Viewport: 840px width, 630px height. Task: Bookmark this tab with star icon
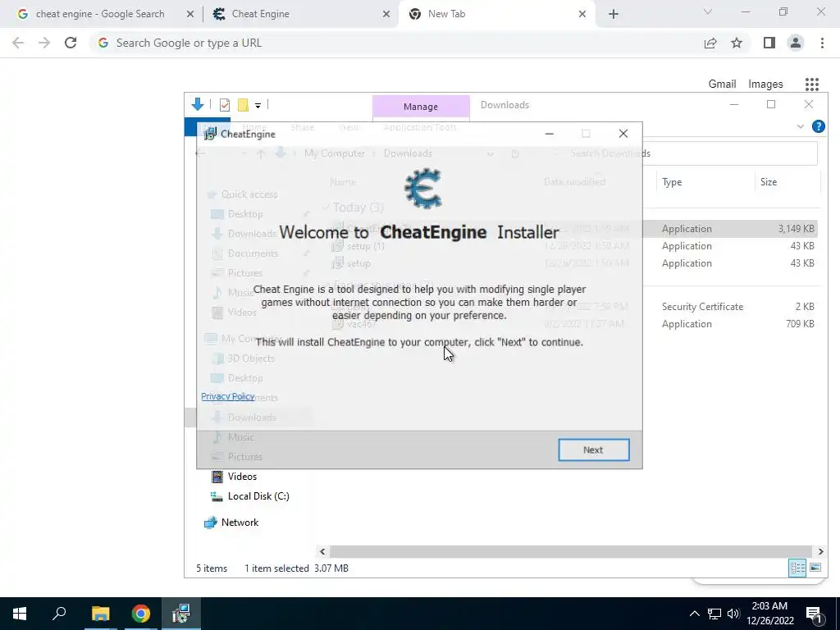[737, 43]
